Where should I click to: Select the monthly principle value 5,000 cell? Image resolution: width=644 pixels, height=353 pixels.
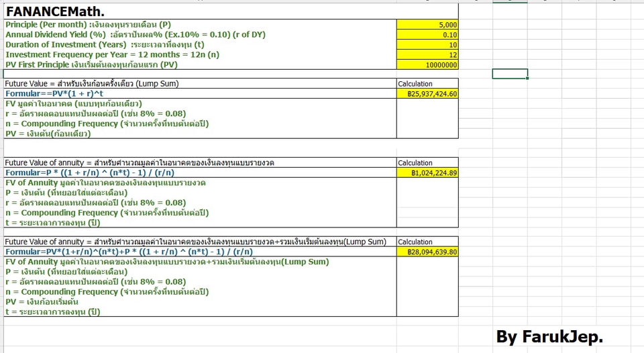click(x=427, y=25)
